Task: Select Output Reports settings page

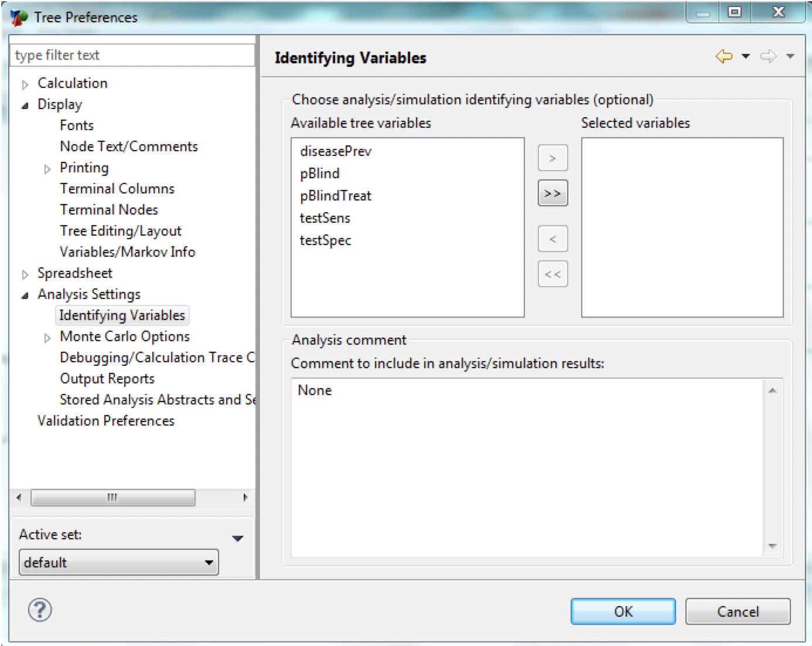Action: (x=107, y=379)
